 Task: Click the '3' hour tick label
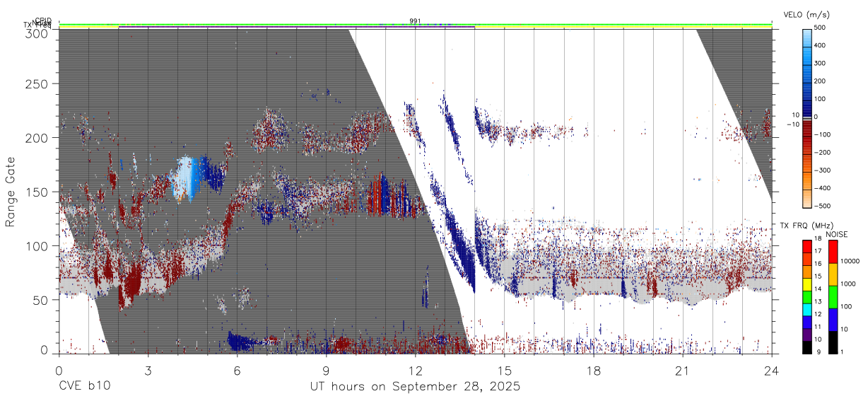[x=148, y=371]
